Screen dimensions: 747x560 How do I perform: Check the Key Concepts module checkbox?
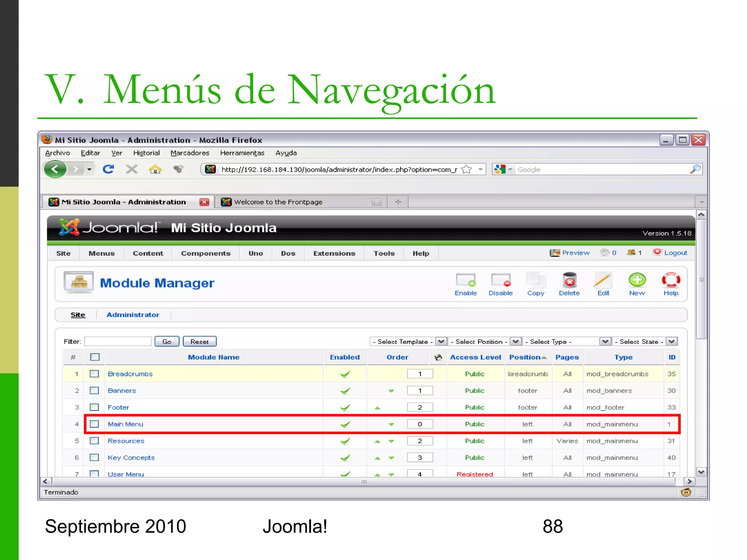[94, 458]
